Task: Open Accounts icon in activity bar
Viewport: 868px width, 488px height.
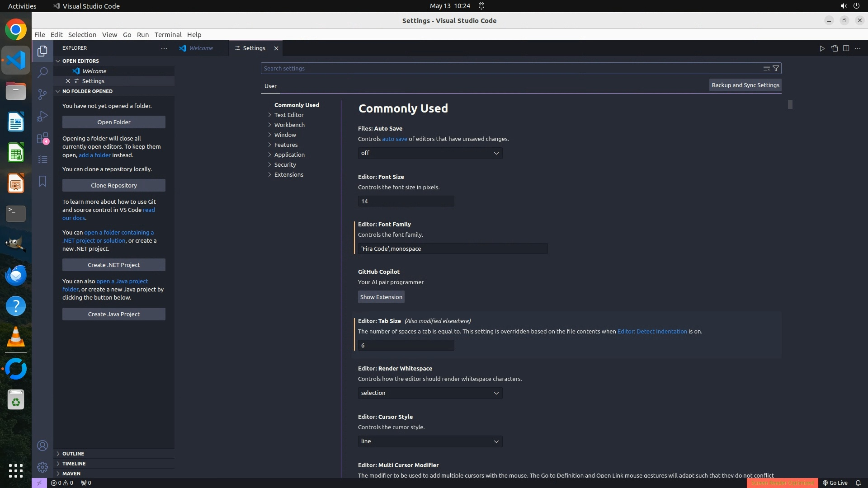Action: [42, 446]
